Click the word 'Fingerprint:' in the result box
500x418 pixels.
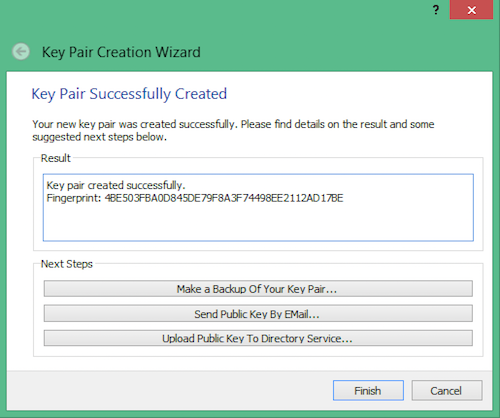pos(74,199)
